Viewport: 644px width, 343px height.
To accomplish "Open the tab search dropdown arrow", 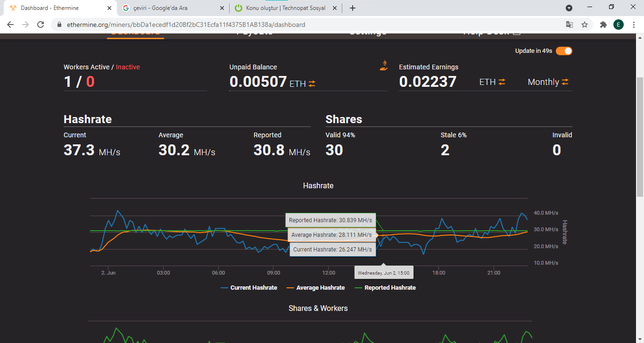I will tap(569, 8).
